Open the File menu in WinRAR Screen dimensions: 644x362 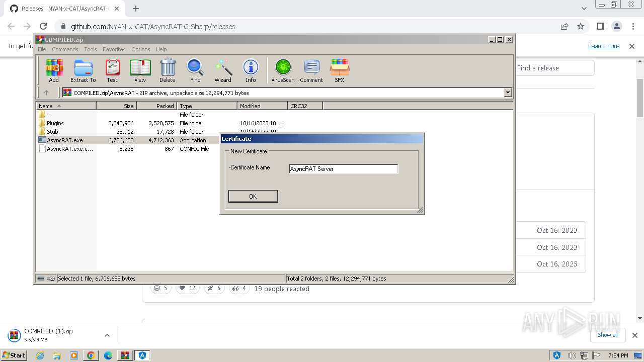42,49
